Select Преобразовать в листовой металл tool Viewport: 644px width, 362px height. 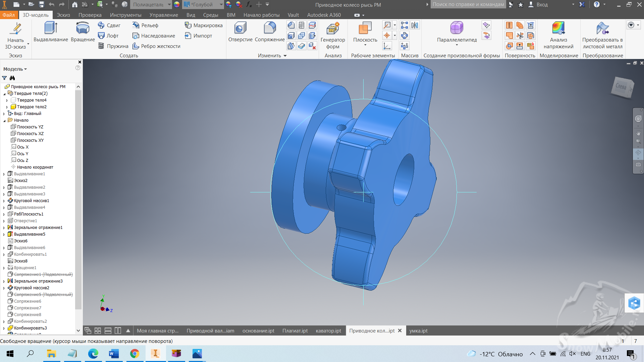click(x=602, y=35)
